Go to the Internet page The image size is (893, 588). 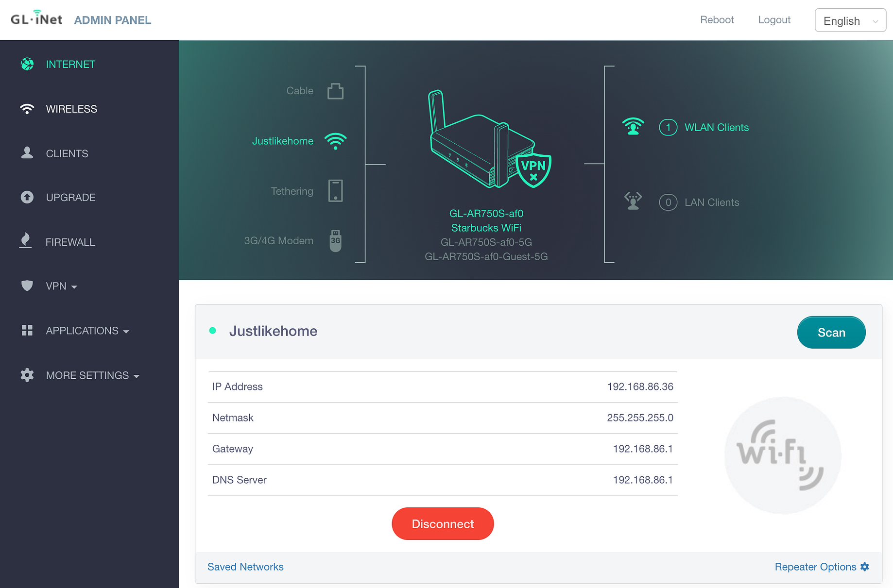point(70,64)
